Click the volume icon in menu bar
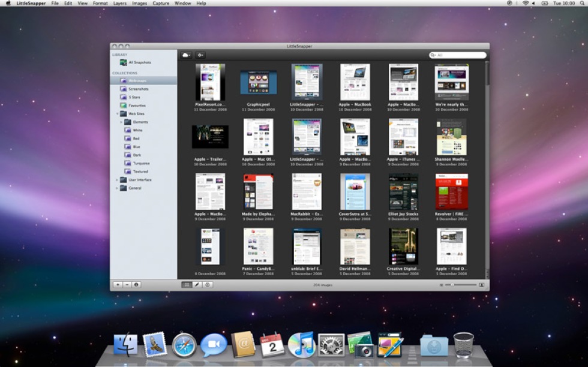Viewport: 588px width, 367px height. tap(533, 3)
